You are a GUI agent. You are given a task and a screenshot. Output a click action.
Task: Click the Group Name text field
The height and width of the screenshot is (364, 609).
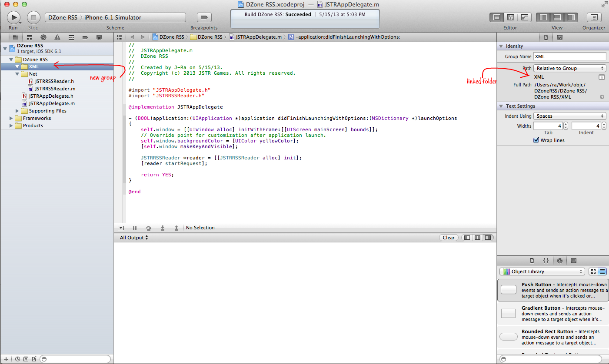click(569, 56)
